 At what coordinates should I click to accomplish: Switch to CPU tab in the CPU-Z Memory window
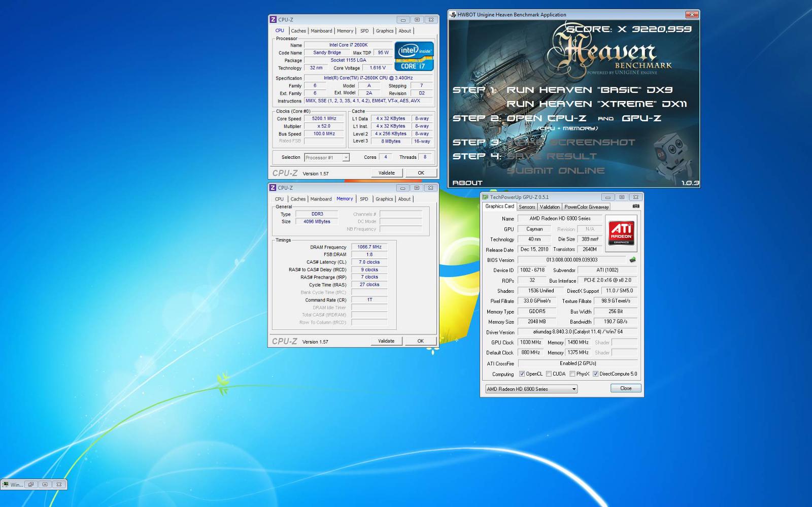click(279, 199)
